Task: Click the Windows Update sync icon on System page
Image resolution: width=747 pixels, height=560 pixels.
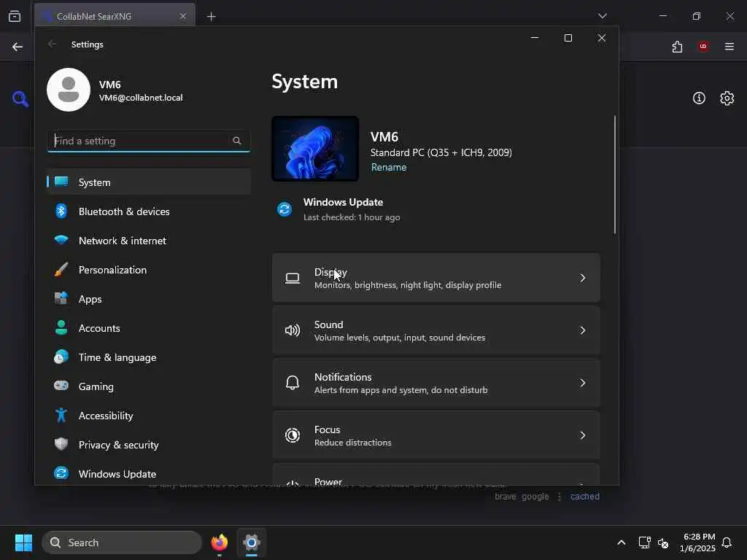Action: (285, 209)
